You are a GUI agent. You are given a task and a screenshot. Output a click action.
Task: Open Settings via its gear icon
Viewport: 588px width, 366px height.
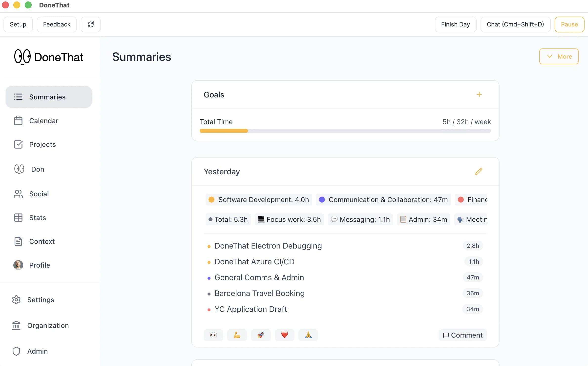[16, 300]
